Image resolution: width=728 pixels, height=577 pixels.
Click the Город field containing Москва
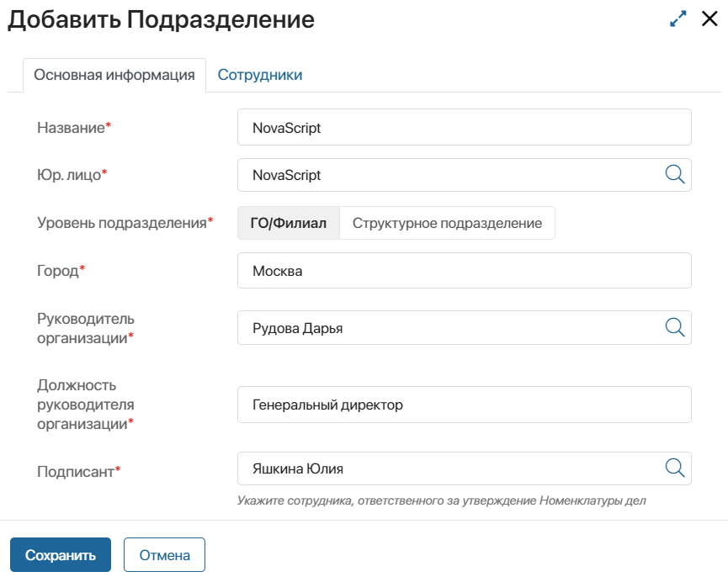point(463,271)
